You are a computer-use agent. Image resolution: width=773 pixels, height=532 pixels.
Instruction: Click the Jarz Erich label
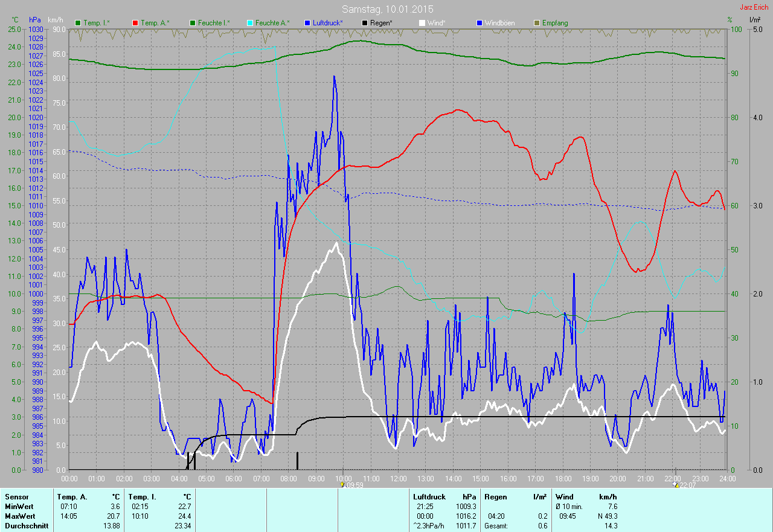point(755,7)
